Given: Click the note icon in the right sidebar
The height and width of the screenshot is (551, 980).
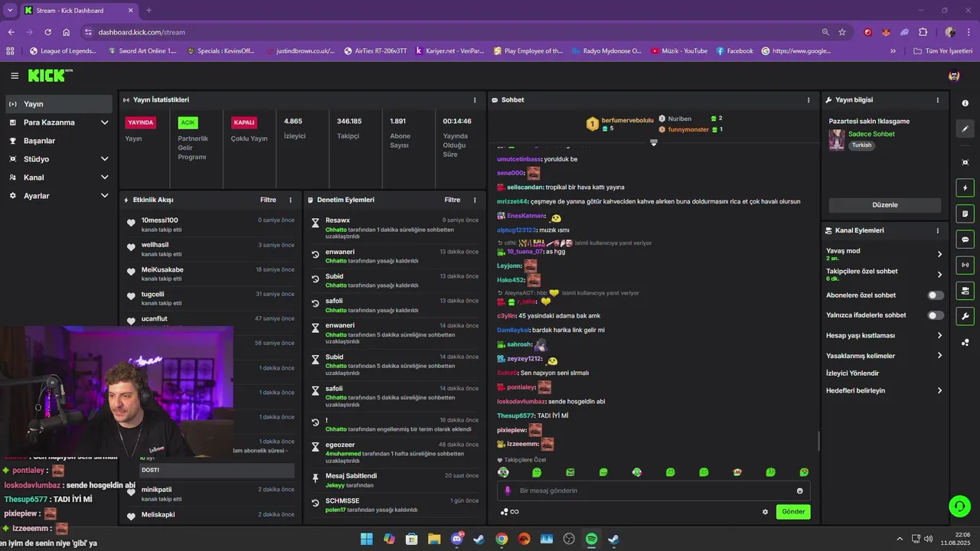Looking at the screenshot, I should (965, 214).
